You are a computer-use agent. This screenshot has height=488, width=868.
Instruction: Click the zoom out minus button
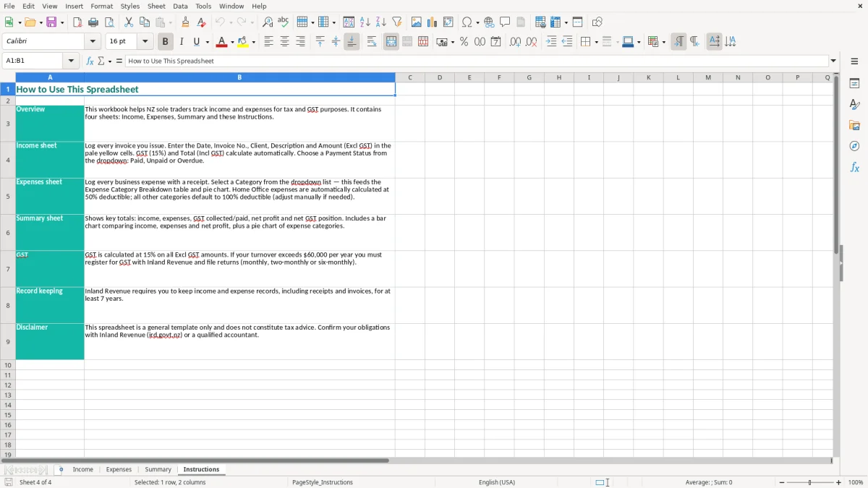point(782,482)
